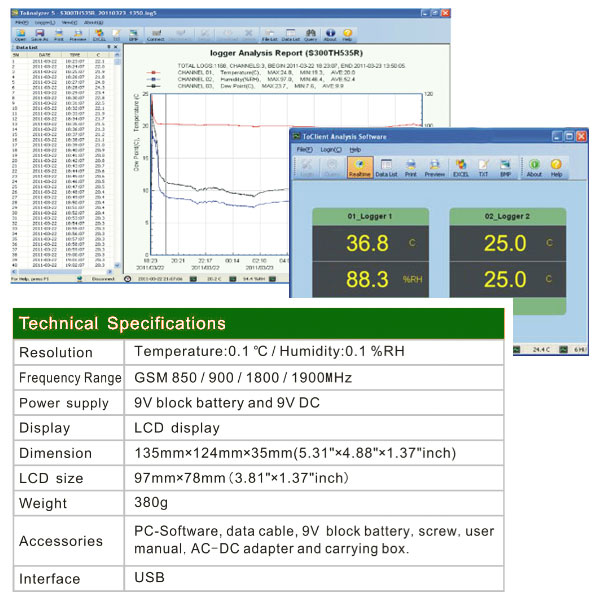Click the 36.8 C reading of Logger 1
The height and width of the screenshot is (600, 600).
click(370, 243)
